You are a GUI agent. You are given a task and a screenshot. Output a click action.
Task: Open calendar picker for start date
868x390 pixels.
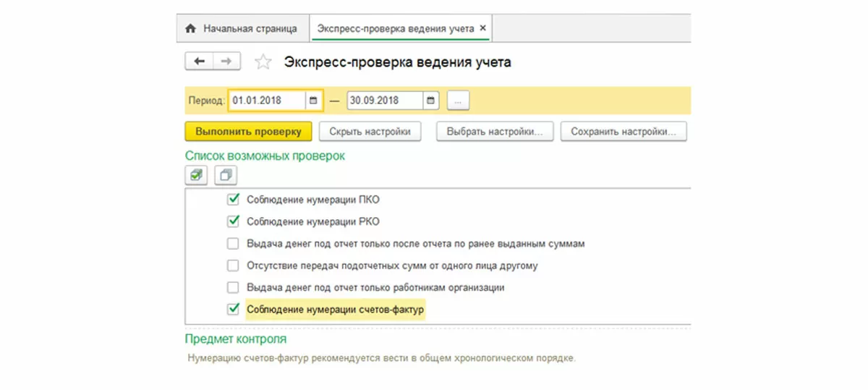pos(313,101)
